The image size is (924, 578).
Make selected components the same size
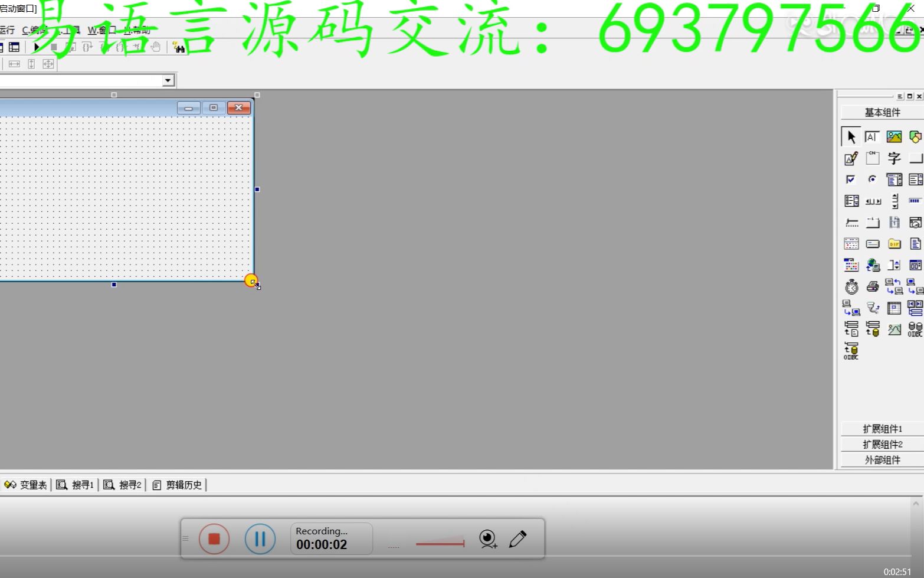pos(48,64)
